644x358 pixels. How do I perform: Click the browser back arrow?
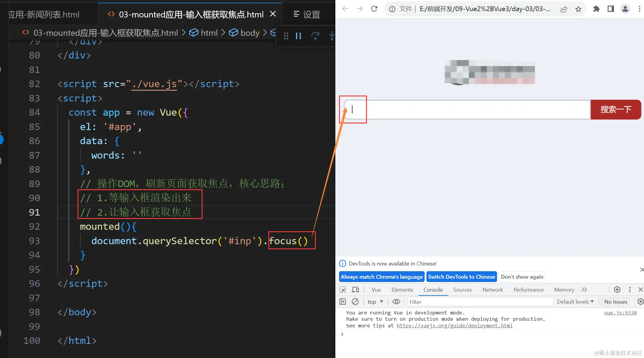tap(345, 9)
